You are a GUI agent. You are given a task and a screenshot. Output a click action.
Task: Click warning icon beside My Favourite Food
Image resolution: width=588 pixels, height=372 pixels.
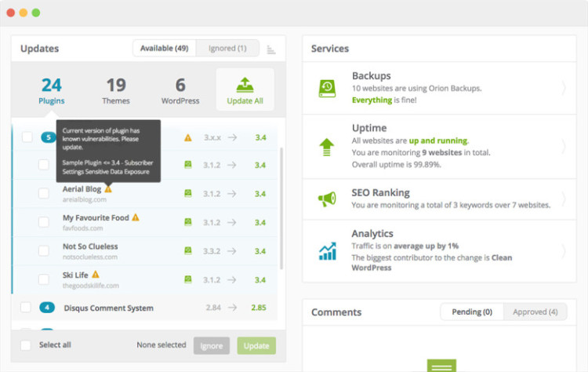click(x=136, y=217)
